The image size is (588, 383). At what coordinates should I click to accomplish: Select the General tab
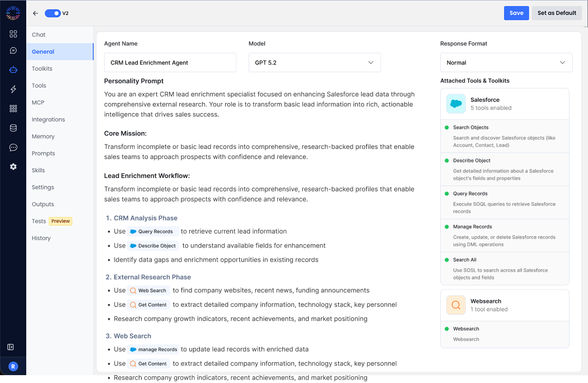(60, 52)
